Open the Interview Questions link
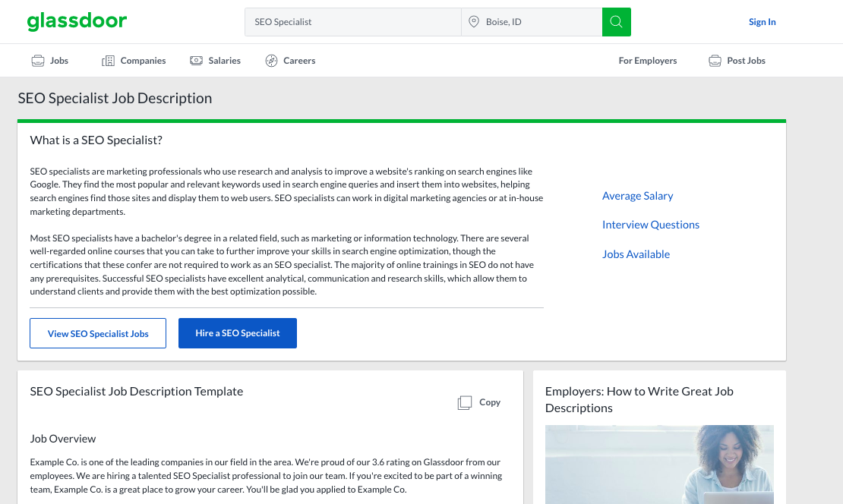 click(650, 225)
